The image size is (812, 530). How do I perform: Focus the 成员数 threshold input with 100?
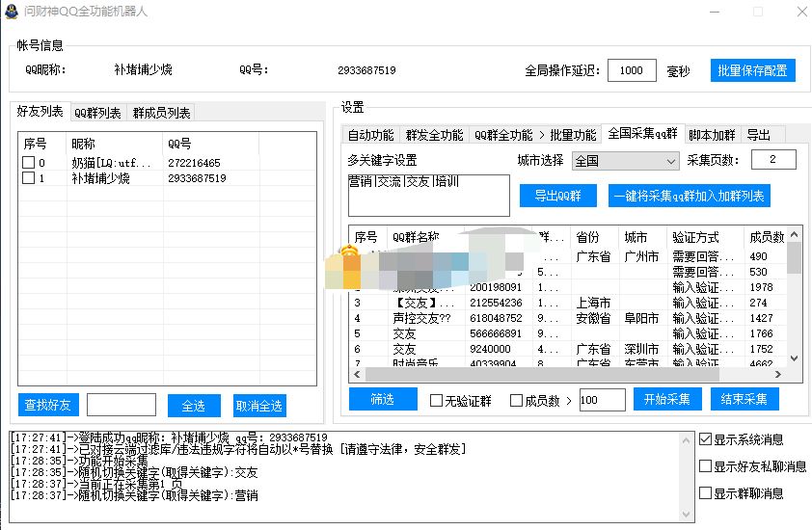603,400
